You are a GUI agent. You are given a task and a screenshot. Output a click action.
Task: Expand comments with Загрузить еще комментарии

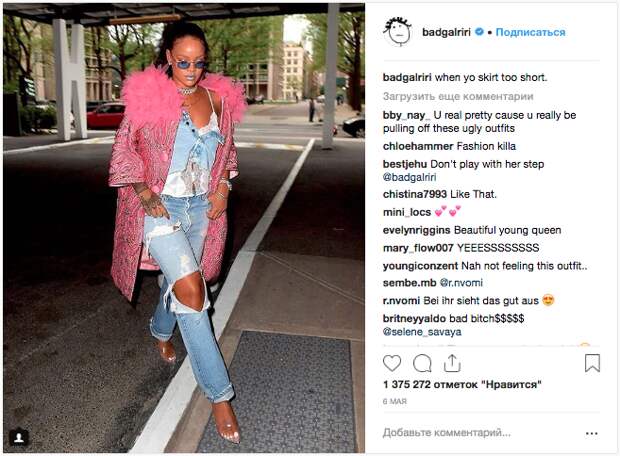(458, 96)
